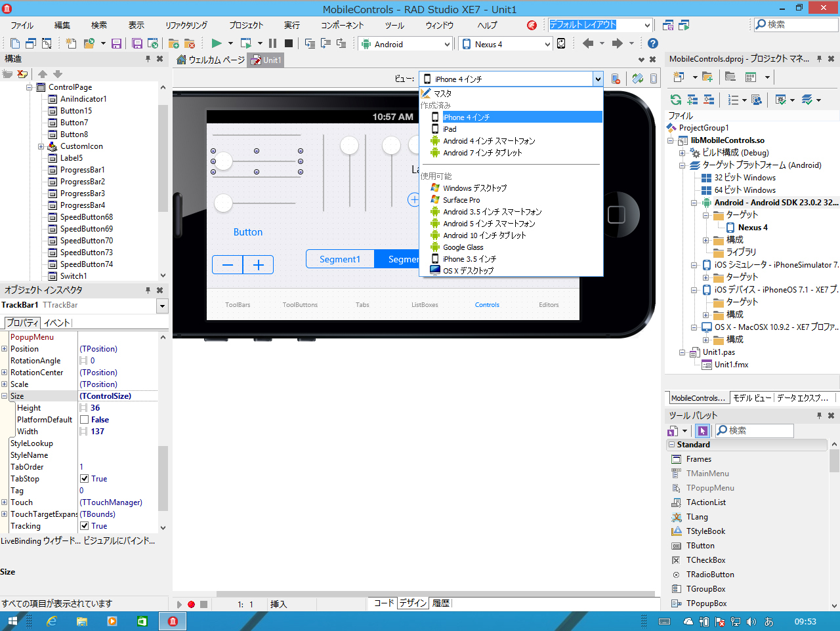
Task: Collapse the Size property group
Action: [x=4, y=396]
